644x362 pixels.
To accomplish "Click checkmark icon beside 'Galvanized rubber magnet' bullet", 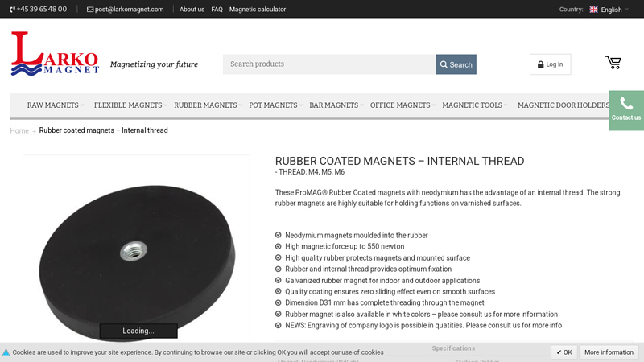I will click(x=278, y=280).
